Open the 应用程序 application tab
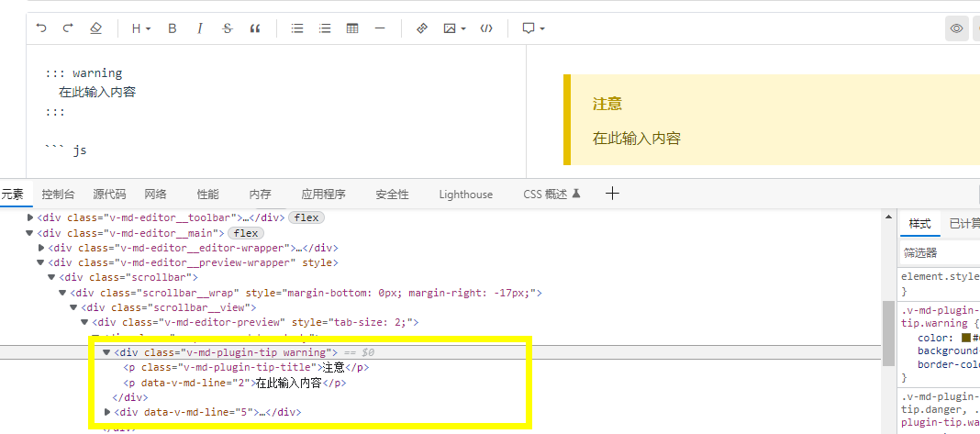980x434 pixels. point(323,195)
